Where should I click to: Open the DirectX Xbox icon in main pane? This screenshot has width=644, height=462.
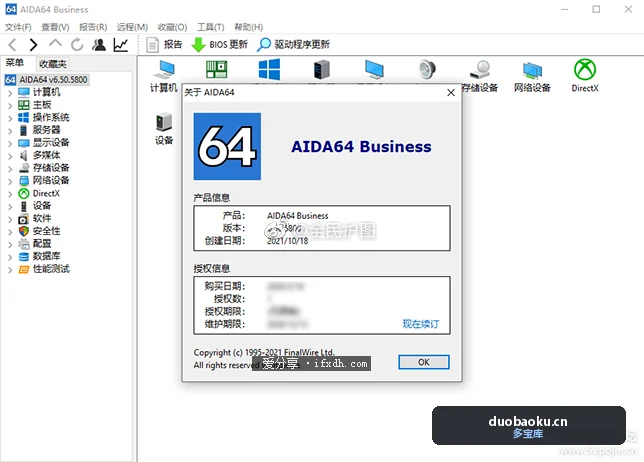coord(585,76)
